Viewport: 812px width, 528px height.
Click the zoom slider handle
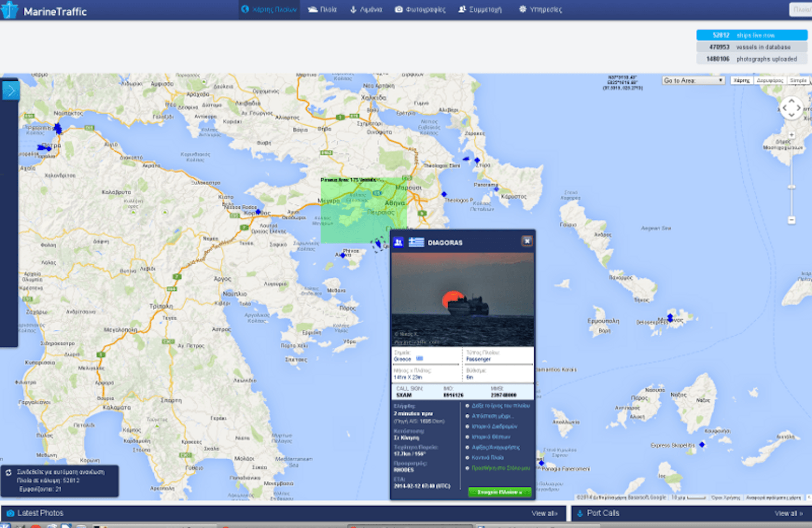click(x=791, y=187)
